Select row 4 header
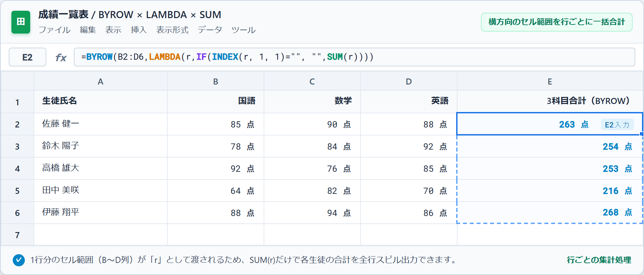644x275 pixels. pyautogui.click(x=17, y=168)
